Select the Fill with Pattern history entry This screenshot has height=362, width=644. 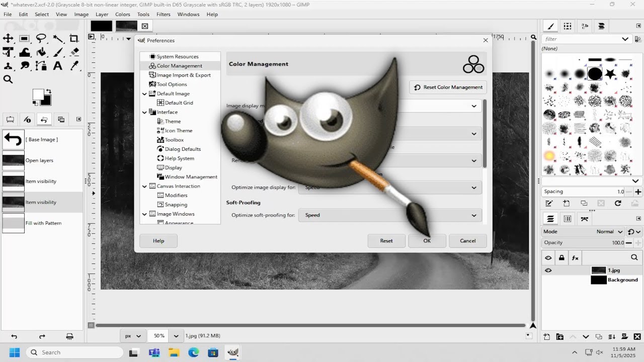click(x=42, y=223)
